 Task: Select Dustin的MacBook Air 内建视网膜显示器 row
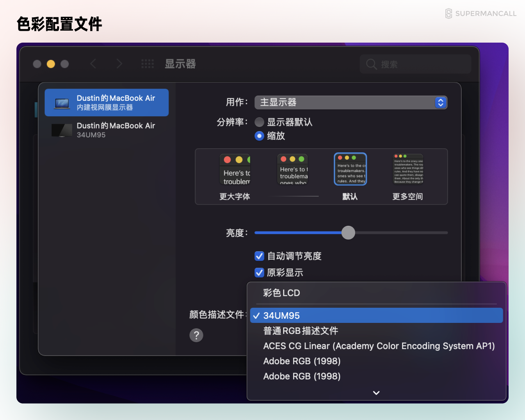(x=107, y=102)
